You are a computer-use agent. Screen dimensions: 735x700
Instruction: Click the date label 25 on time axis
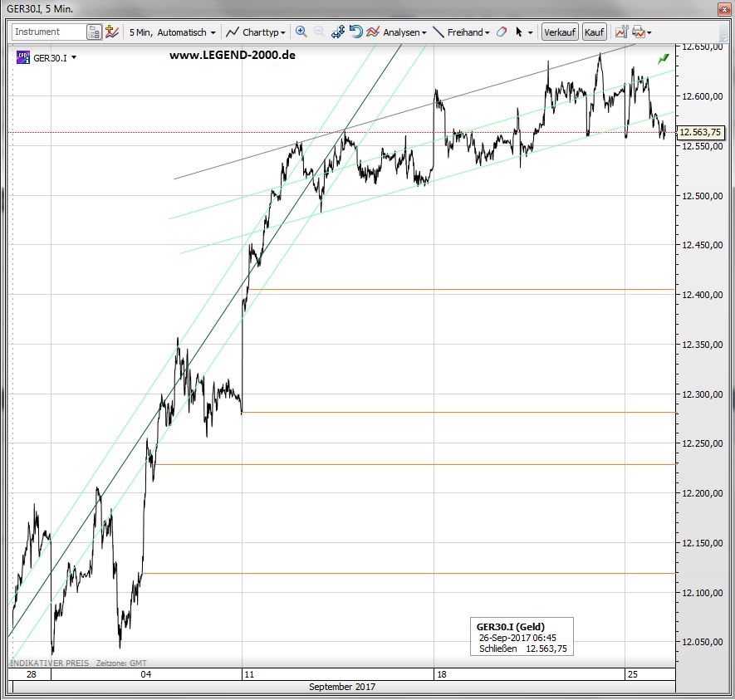tap(632, 674)
